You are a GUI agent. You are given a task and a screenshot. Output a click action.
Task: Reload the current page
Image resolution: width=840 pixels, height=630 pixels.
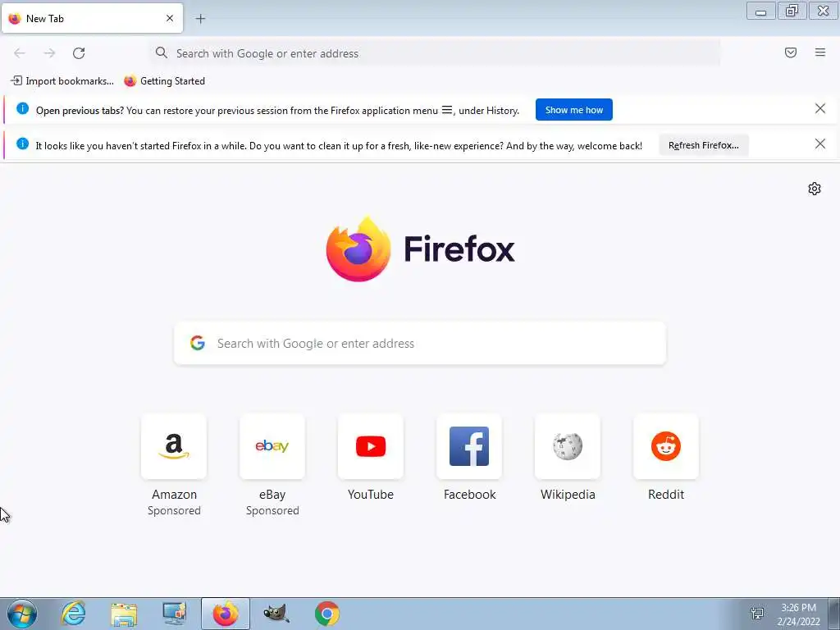pos(79,53)
